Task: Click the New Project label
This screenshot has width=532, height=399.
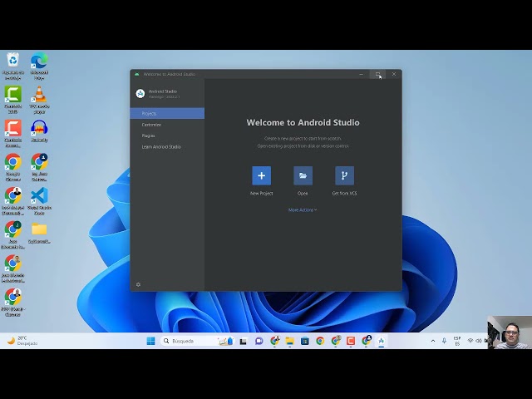Action: coord(261,194)
